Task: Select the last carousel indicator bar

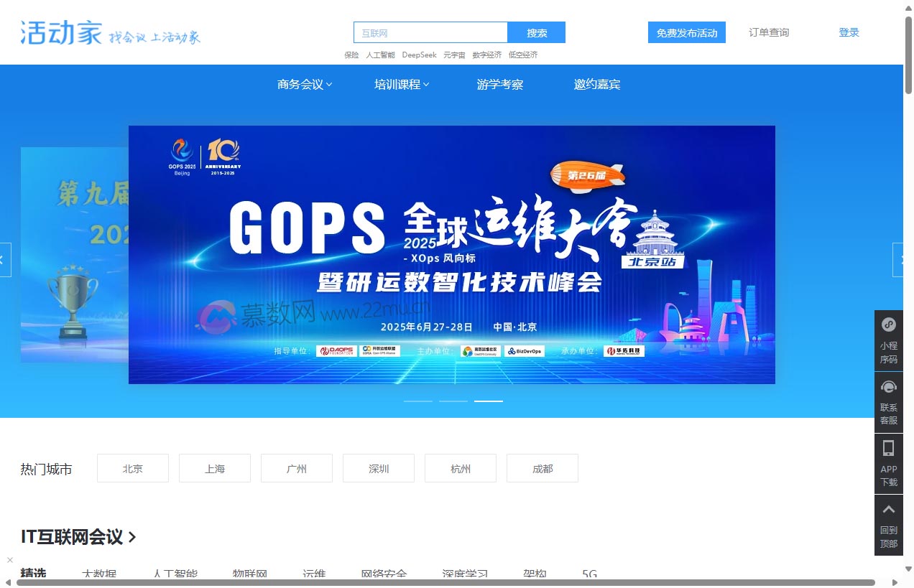Action: tap(489, 401)
